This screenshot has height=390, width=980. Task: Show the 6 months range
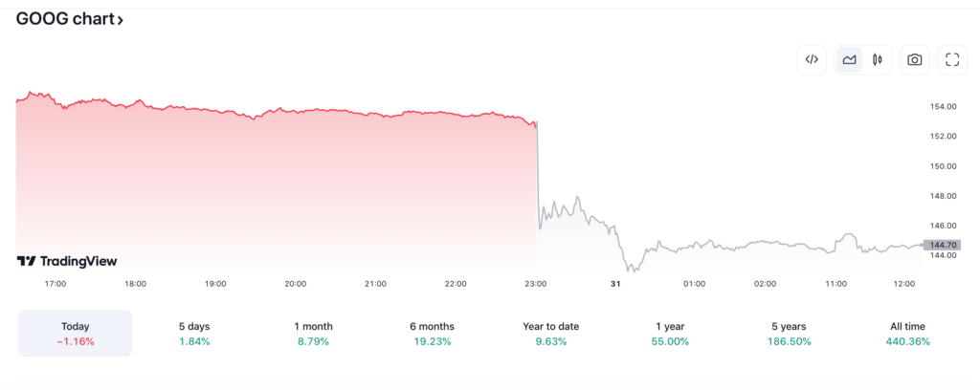[432, 334]
